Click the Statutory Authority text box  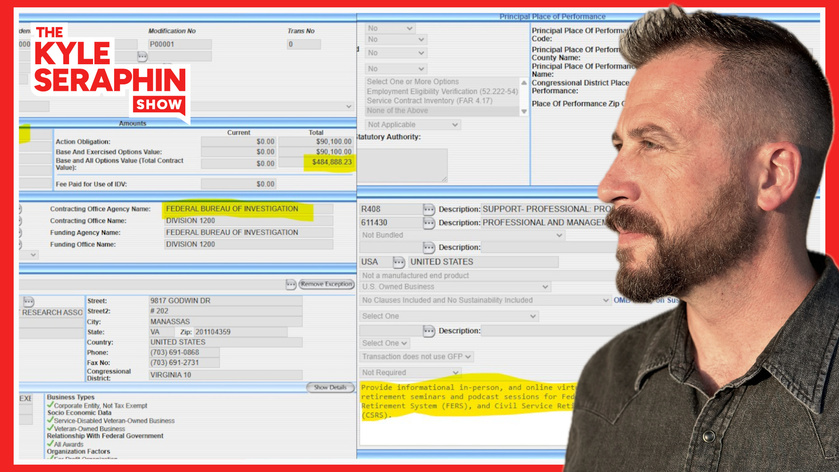[x=402, y=165]
